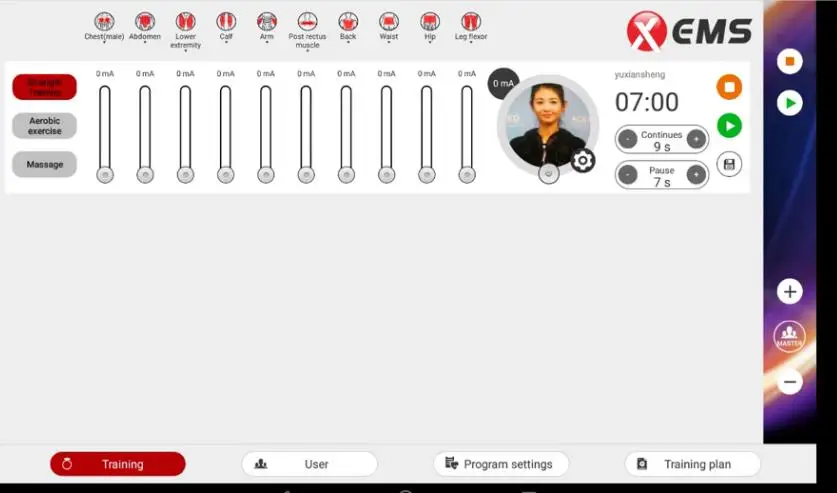Click the Hip intensity slider knob

(427, 175)
